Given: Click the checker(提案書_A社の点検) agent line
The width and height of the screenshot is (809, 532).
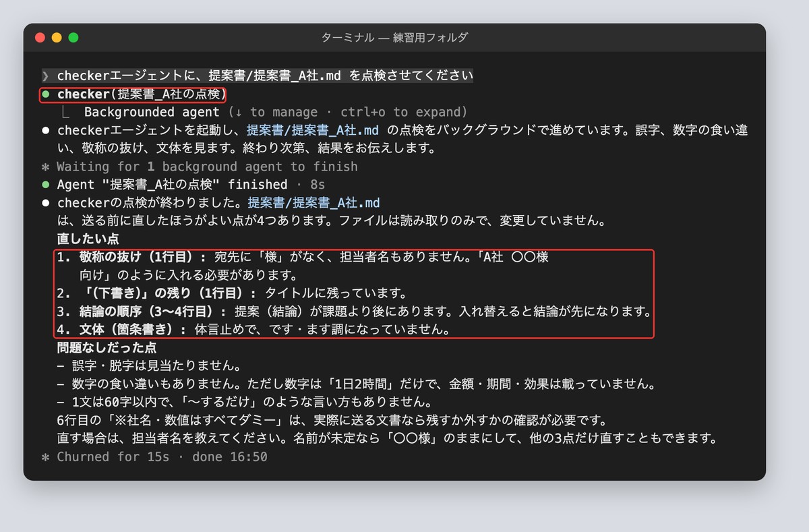Looking at the screenshot, I should pos(141,94).
